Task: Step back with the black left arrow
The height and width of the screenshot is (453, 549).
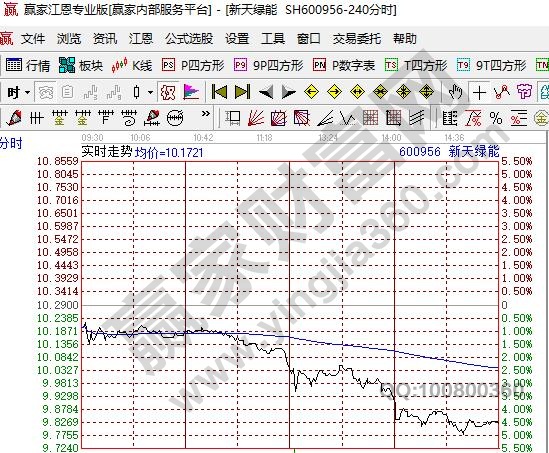Action: click(266, 92)
